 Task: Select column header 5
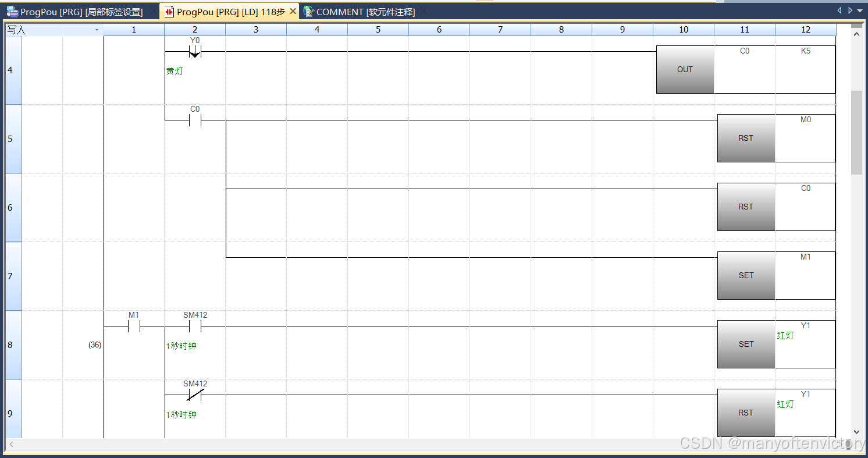(x=378, y=30)
